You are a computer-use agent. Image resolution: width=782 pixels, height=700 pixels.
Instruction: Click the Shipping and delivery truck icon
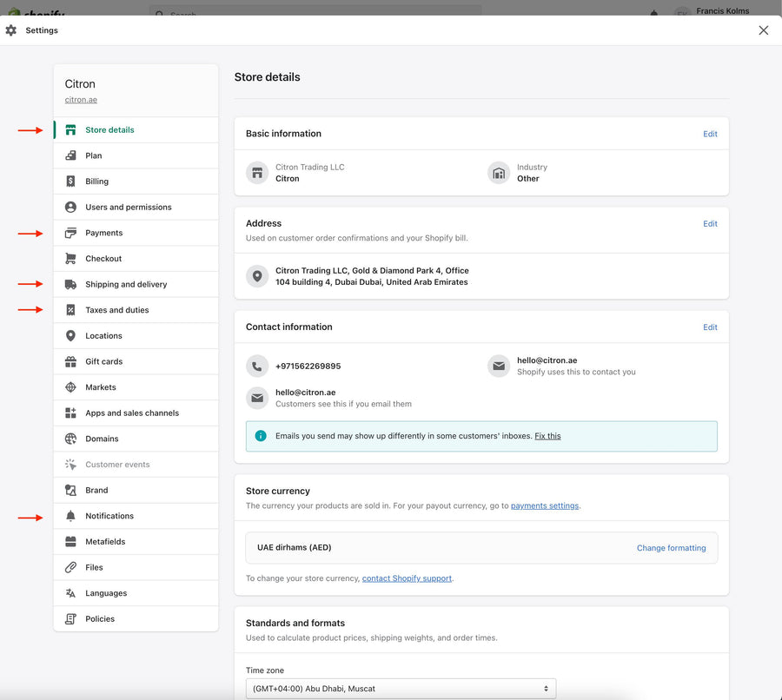[x=71, y=284]
